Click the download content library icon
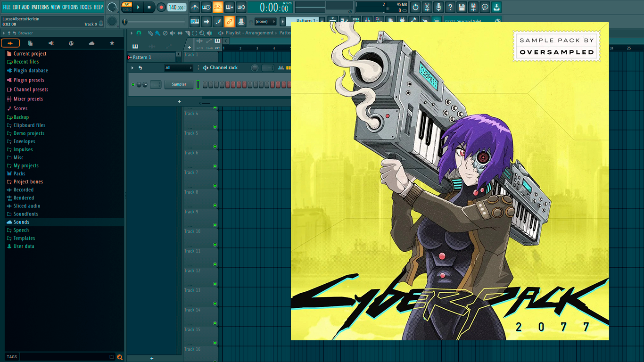The image size is (644, 362). point(496,7)
